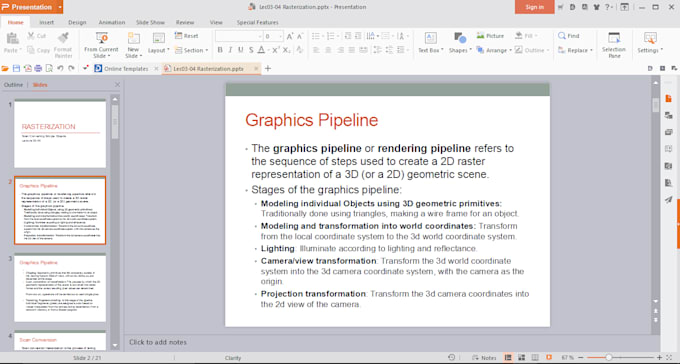Click the open folder icon in quick toolbar
The height and width of the screenshot is (364, 680).
(5, 69)
